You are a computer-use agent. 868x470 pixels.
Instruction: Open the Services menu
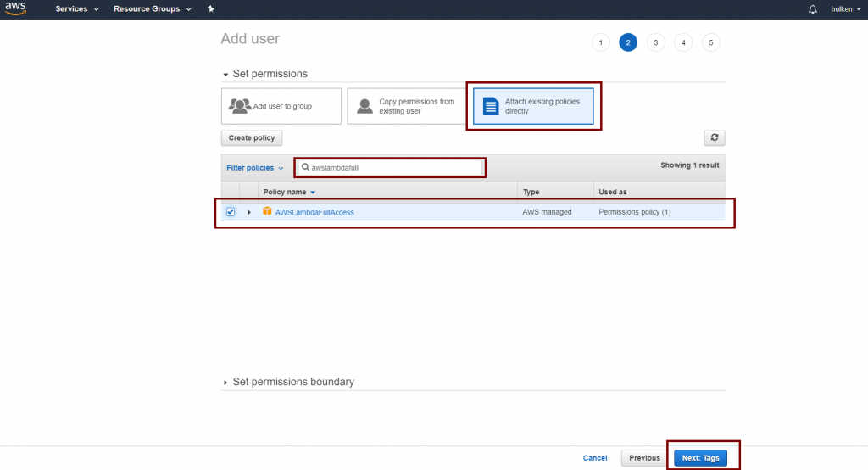click(77, 9)
